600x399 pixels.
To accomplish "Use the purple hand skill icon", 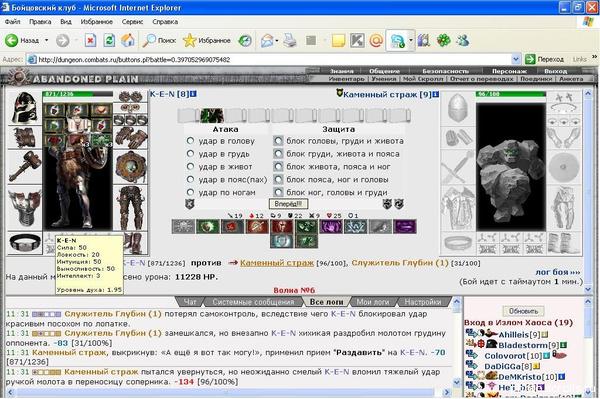I will coord(331,226).
